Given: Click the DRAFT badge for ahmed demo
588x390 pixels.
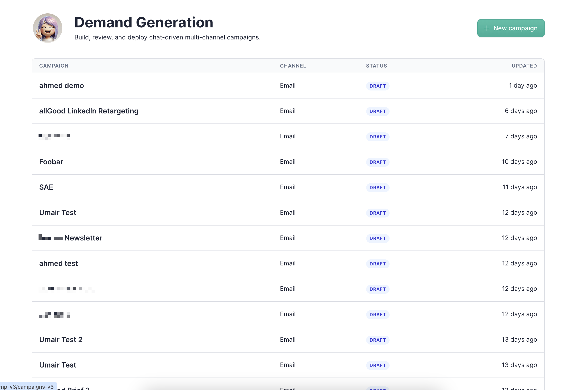Looking at the screenshot, I should point(378,86).
